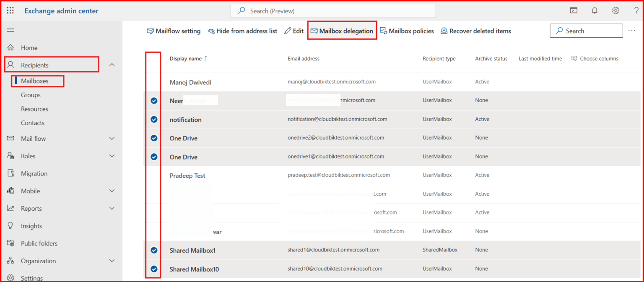Uncheck the Shared Mailbox1 row checkbox
The image size is (644, 282).
pos(154,250)
